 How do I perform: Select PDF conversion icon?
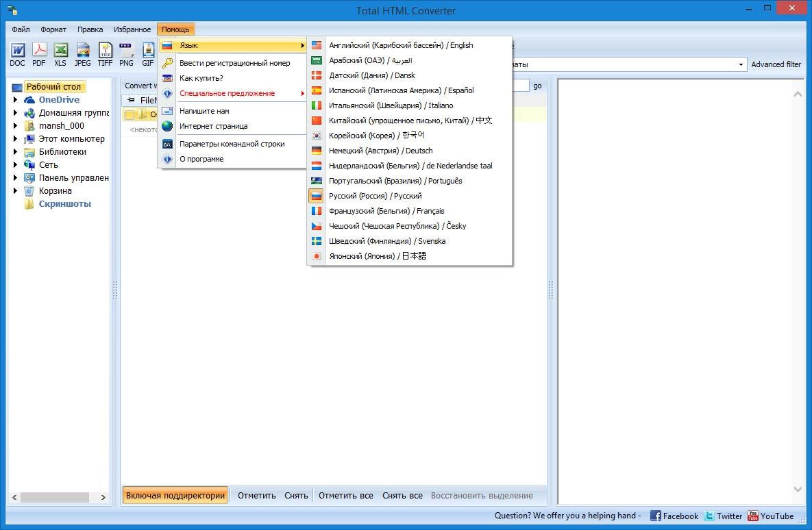pyautogui.click(x=39, y=54)
